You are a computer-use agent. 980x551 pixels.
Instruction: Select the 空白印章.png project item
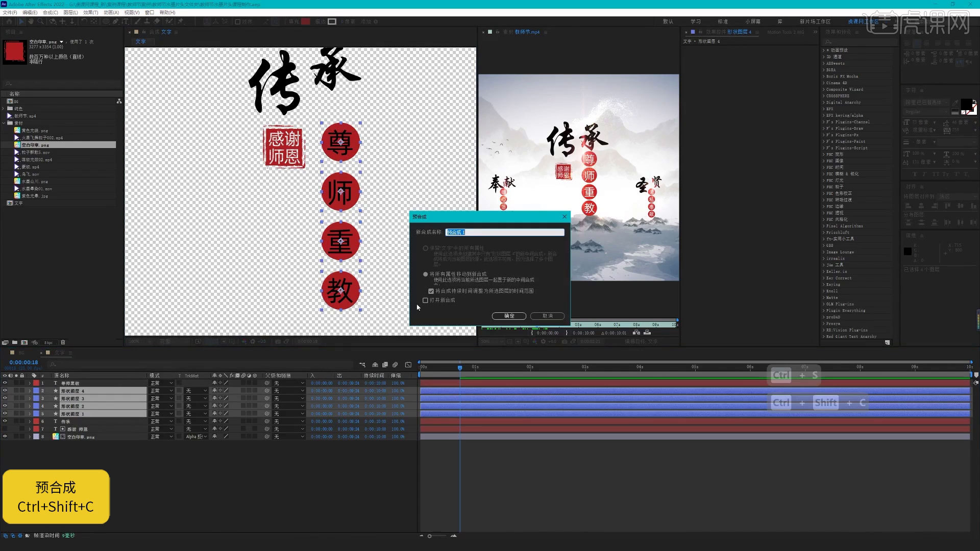pos(35,145)
